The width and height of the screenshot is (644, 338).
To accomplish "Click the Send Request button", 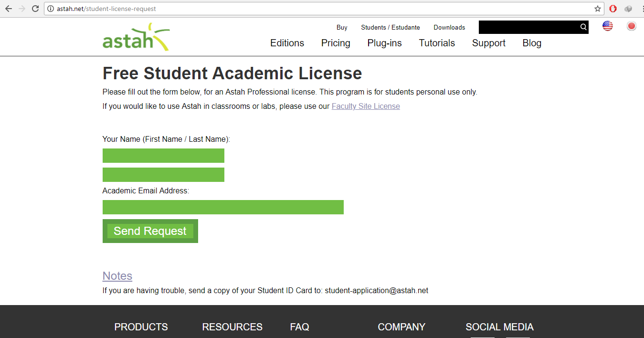I will [150, 231].
